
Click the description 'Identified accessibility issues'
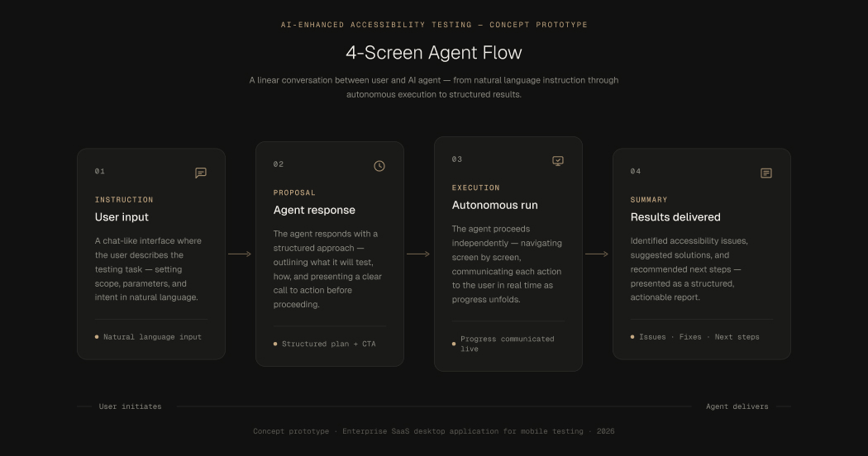click(x=689, y=269)
